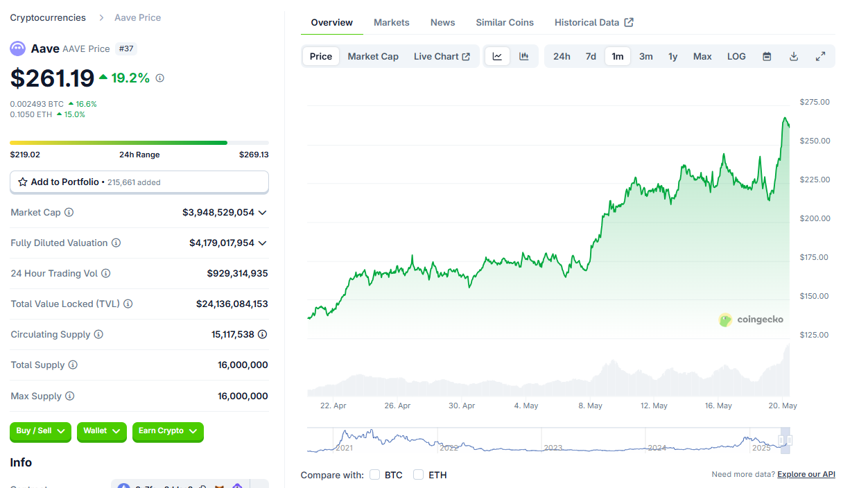Download chart data icon
The height and width of the screenshot is (488, 868).
[794, 56]
